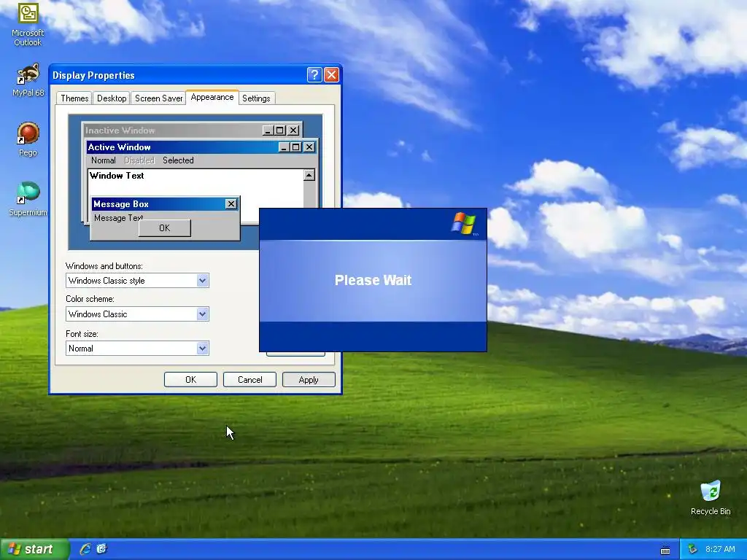Screen dimensions: 747x560
Task: Click the Apply button
Action: [x=309, y=379]
